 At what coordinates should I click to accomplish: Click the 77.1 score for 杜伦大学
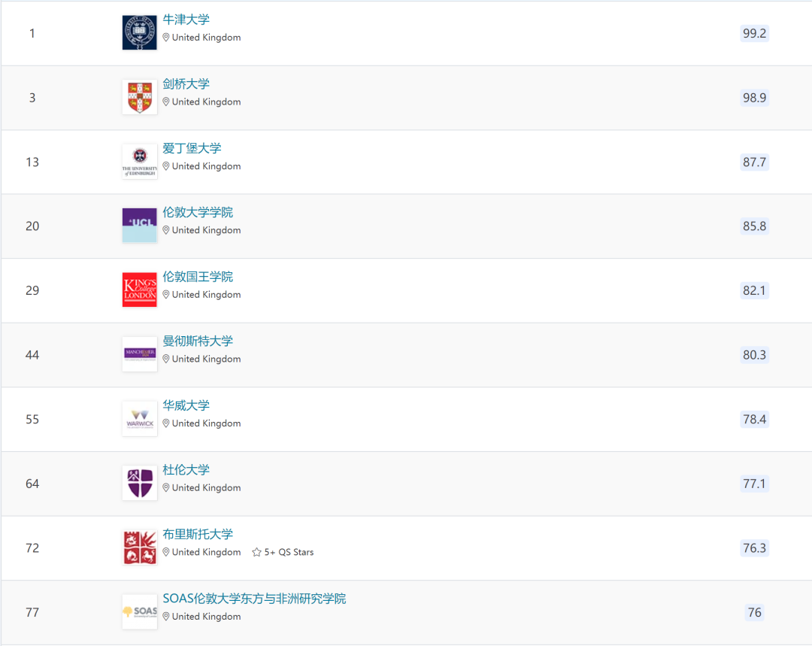(754, 484)
